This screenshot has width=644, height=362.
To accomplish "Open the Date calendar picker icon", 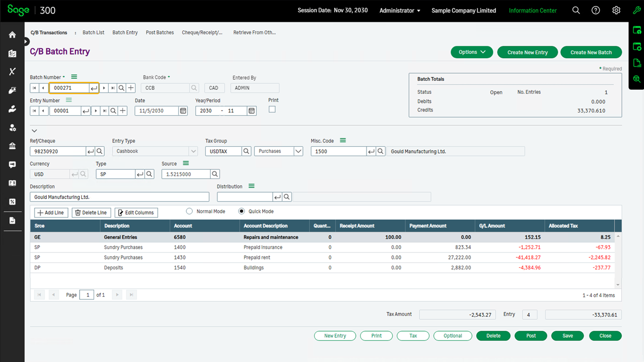I will pyautogui.click(x=183, y=111).
